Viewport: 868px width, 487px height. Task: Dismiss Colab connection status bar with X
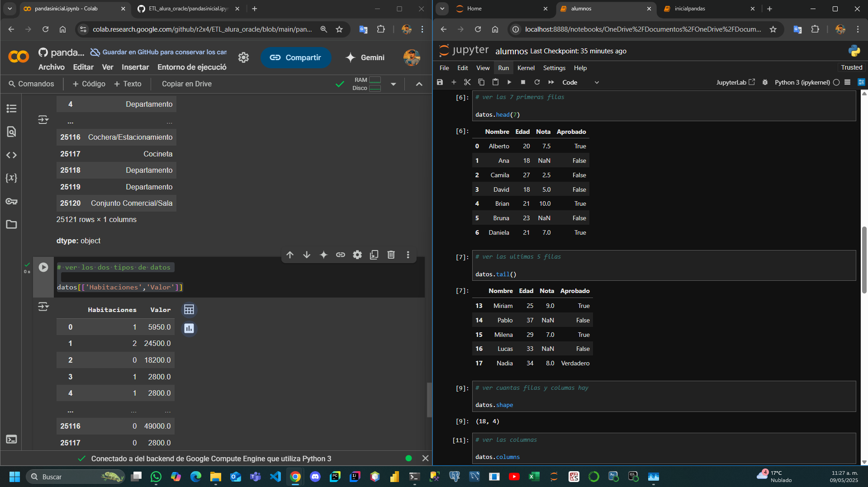[x=425, y=458]
